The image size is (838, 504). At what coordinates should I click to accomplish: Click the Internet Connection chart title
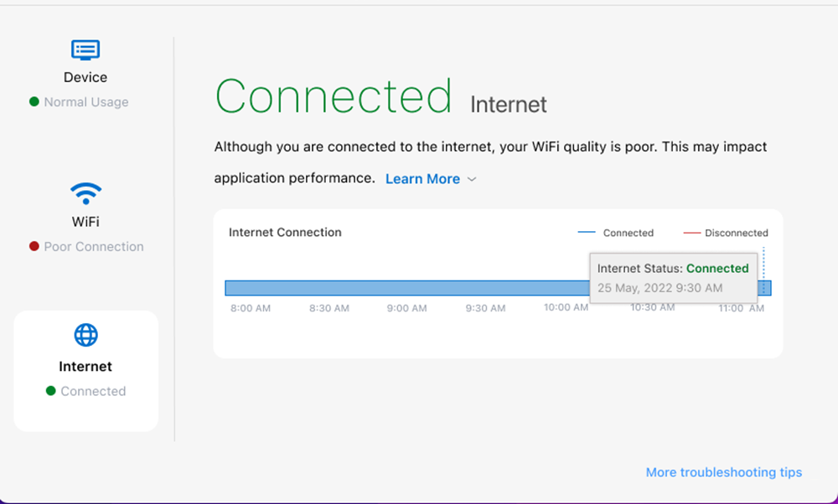[x=285, y=232]
